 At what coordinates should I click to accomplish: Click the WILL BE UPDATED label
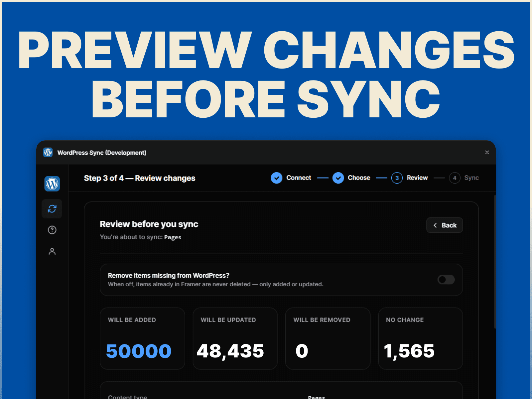[228, 320]
